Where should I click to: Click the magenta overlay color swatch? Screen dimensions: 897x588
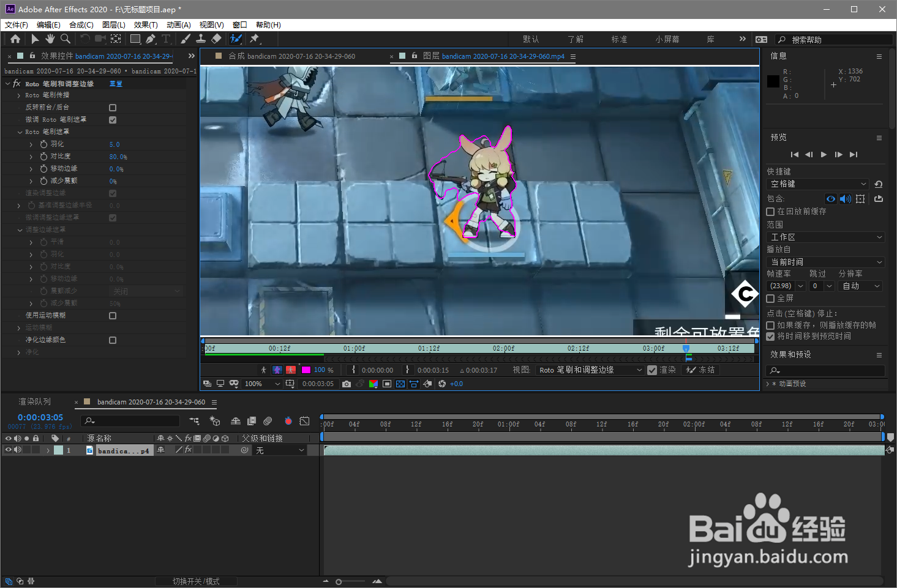[x=306, y=370]
